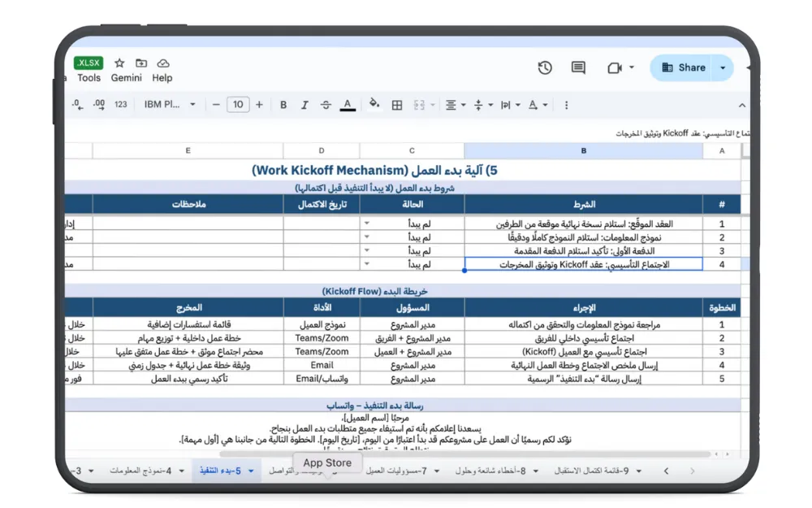Viewport: 812px width, 508px height.
Task: Select the 'نموذج العميل' tool cell
Action: (322, 324)
